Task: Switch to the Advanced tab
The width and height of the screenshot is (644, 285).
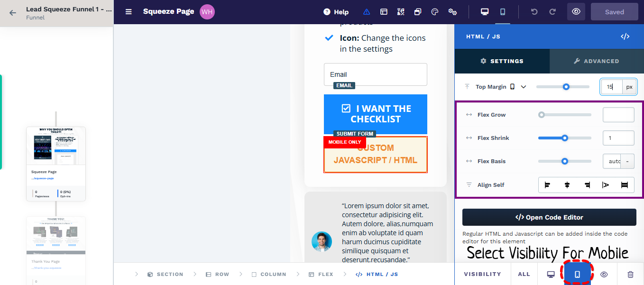Action: (596, 61)
